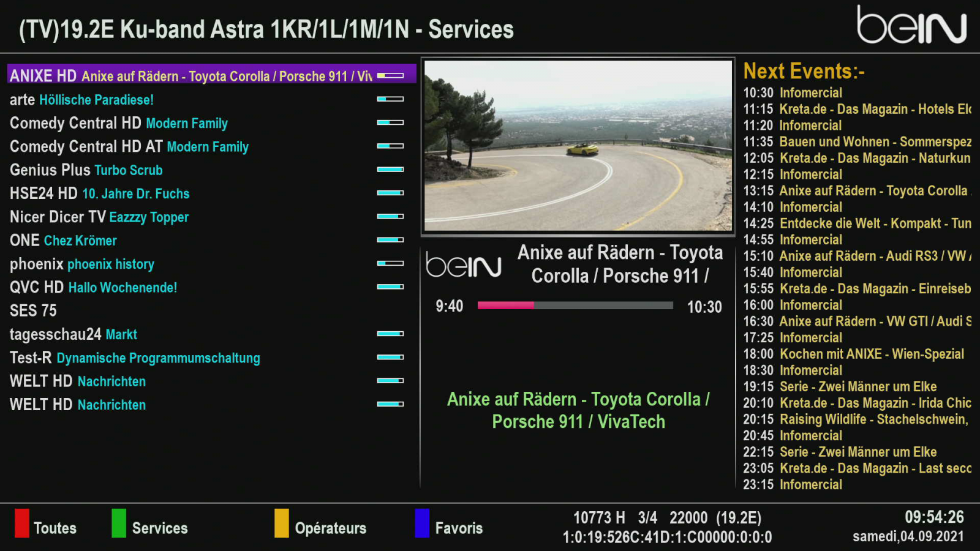Click the Toutes label
Screen dimensions: 980x551
pos(55,528)
